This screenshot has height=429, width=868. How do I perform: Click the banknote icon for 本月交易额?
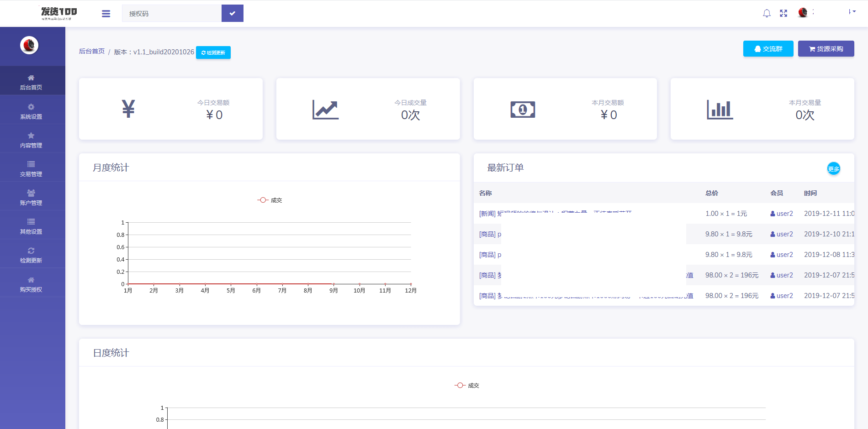coord(523,110)
